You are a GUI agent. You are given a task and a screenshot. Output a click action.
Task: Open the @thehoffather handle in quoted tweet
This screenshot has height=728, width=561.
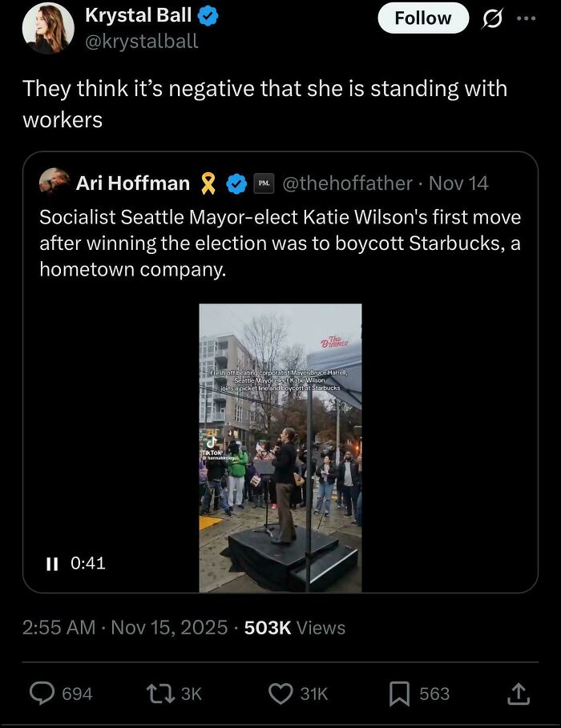pos(346,183)
